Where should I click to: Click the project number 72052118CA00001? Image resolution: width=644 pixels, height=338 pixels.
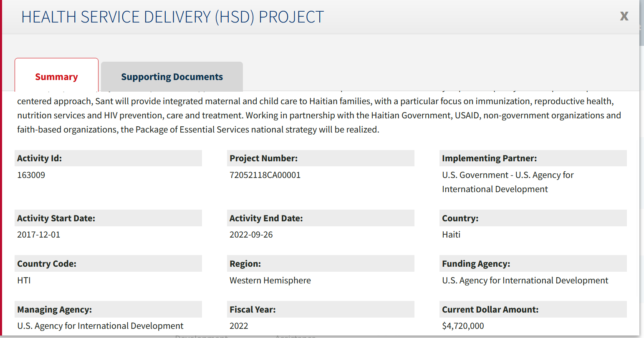[x=265, y=175]
